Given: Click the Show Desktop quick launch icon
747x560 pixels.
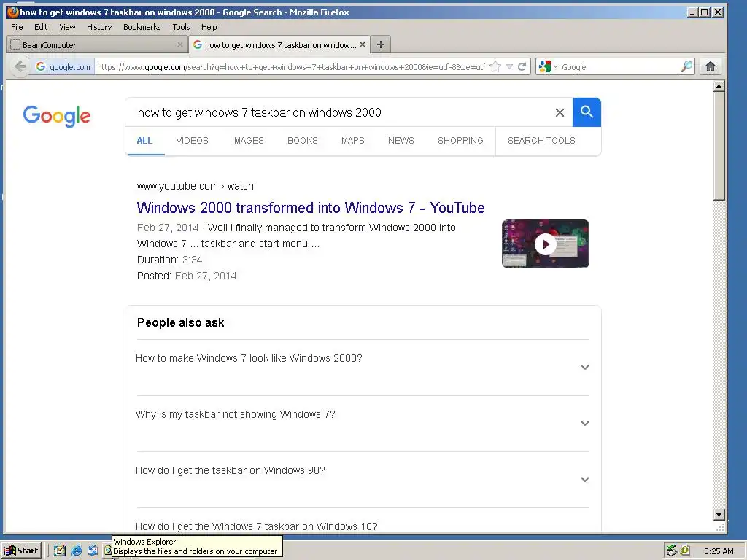Looking at the screenshot, I should coord(60,551).
